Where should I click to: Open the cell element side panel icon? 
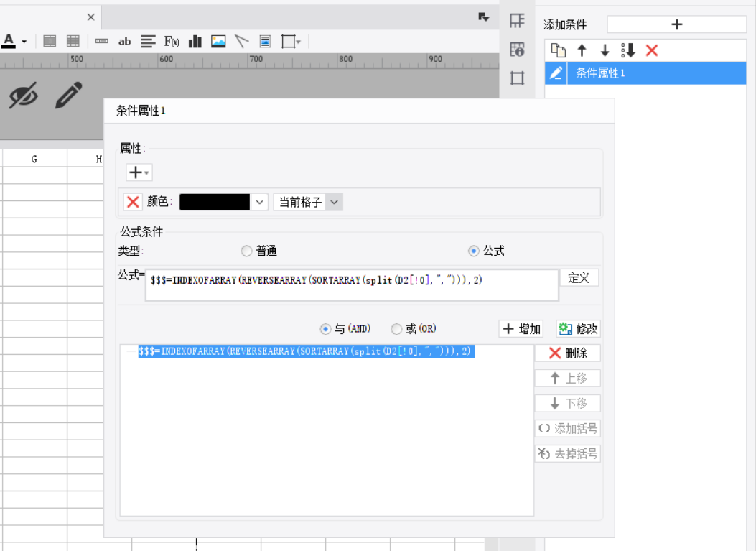point(517,21)
